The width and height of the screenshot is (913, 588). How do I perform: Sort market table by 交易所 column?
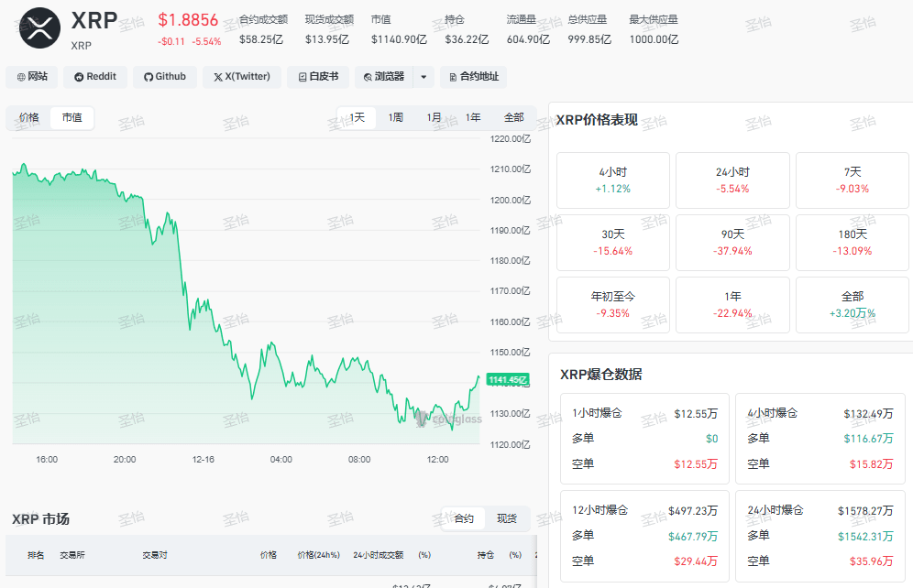click(72, 555)
